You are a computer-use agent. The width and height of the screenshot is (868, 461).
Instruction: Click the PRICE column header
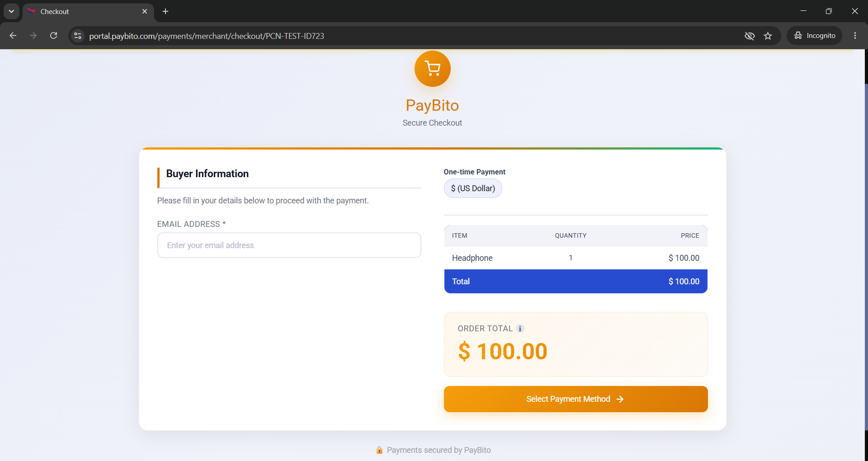coord(690,235)
